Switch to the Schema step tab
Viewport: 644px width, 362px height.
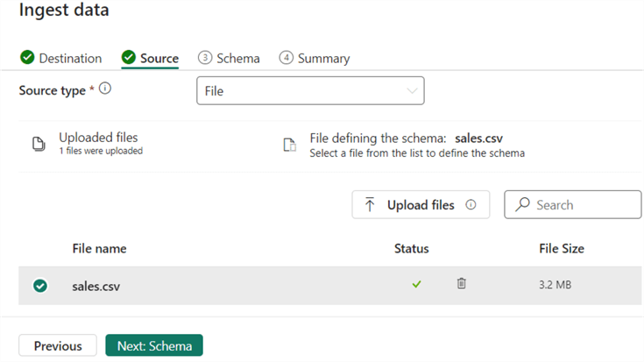[229, 59]
